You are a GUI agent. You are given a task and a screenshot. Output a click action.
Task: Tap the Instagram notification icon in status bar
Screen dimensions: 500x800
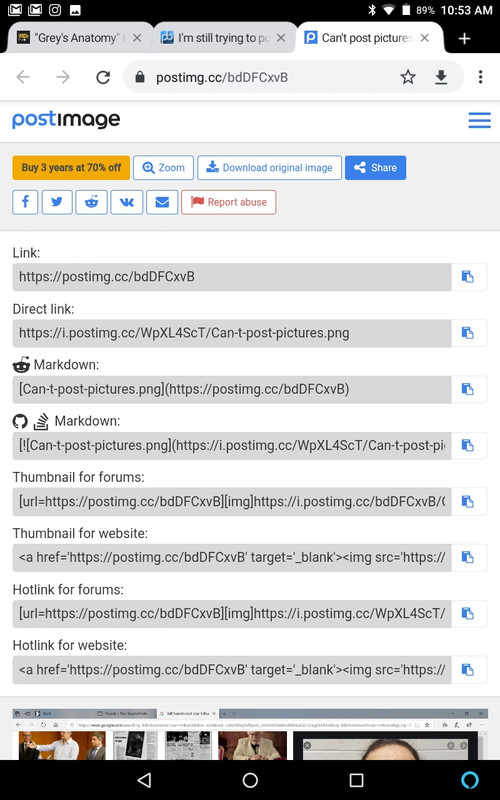coord(55,10)
